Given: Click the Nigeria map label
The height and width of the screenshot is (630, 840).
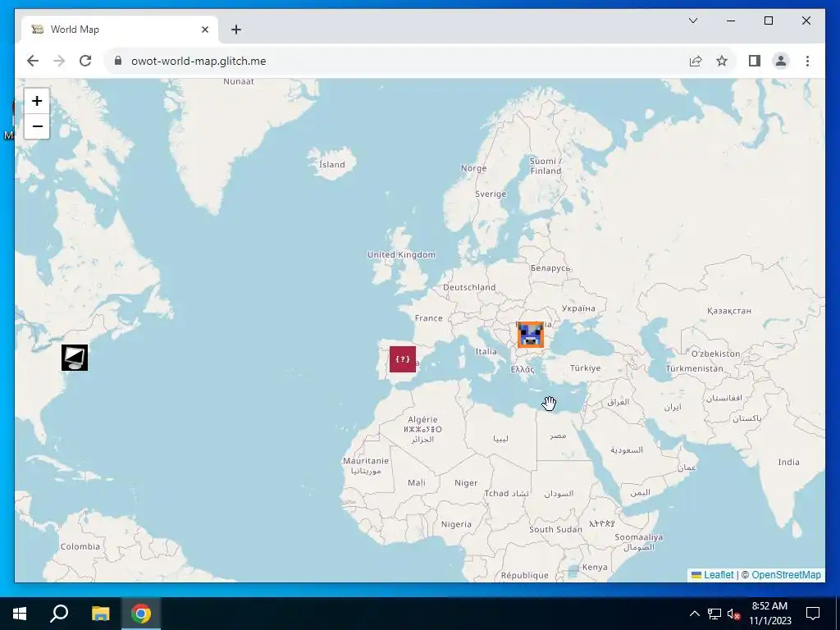Looking at the screenshot, I should [456, 524].
